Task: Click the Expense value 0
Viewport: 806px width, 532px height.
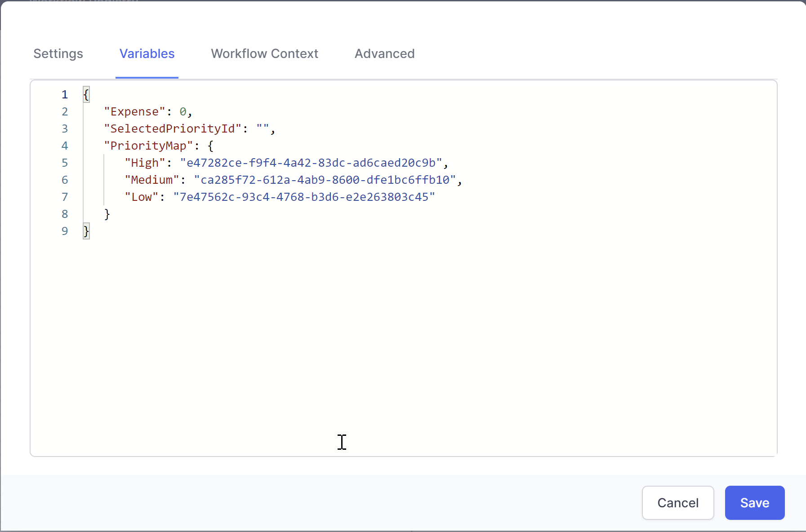Action: click(184, 111)
